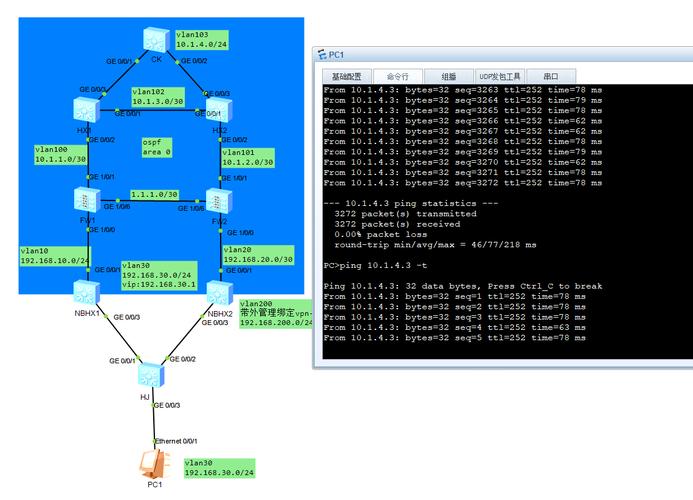Select the FW2 firewall device icon

pyautogui.click(x=218, y=201)
